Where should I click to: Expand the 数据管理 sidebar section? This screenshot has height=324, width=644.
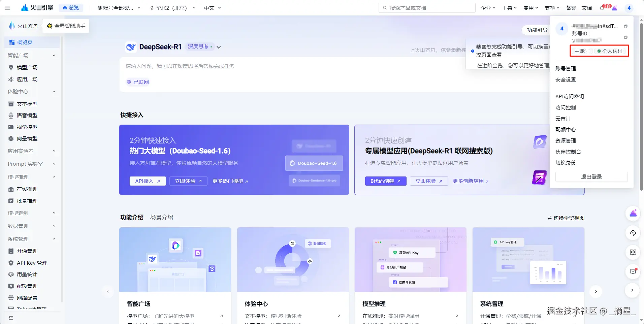click(54, 226)
